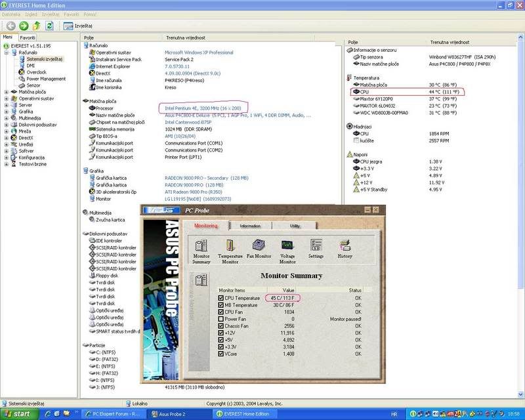Collapse the Računalo tree node
Image resolution: width=525 pixels, height=420 pixels.
(x=7, y=52)
